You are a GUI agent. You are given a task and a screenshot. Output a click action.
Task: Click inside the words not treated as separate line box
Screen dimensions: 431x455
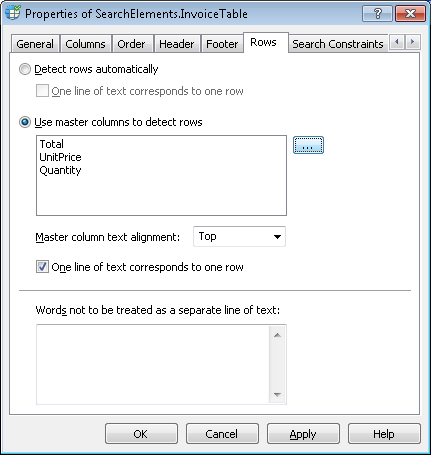pos(153,364)
